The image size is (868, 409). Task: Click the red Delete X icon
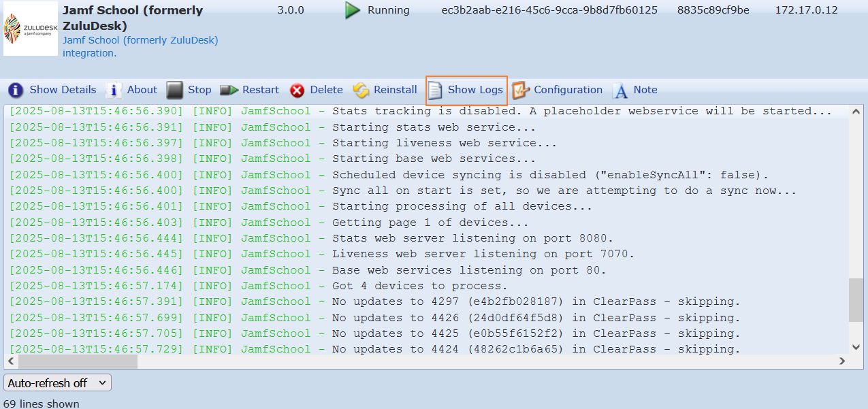tap(298, 91)
